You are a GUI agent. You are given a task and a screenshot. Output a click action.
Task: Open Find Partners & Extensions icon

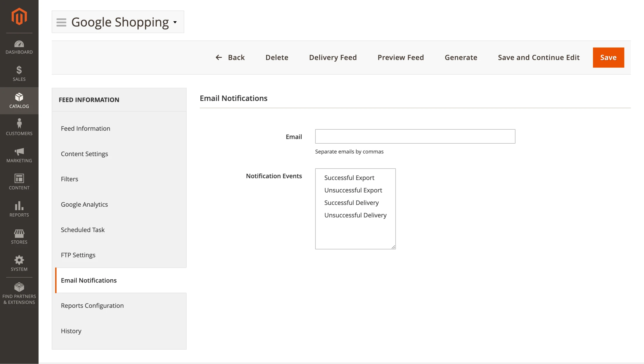coord(19,287)
